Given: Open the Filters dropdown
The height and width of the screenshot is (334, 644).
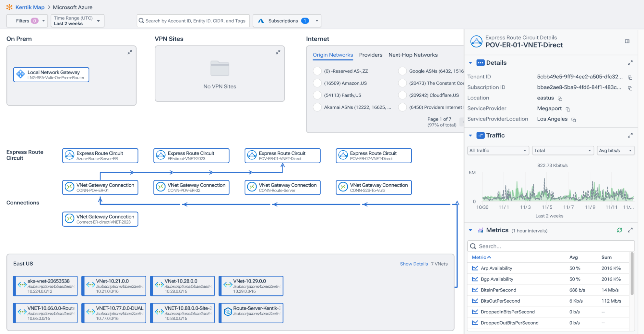Looking at the screenshot, I should point(27,21).
